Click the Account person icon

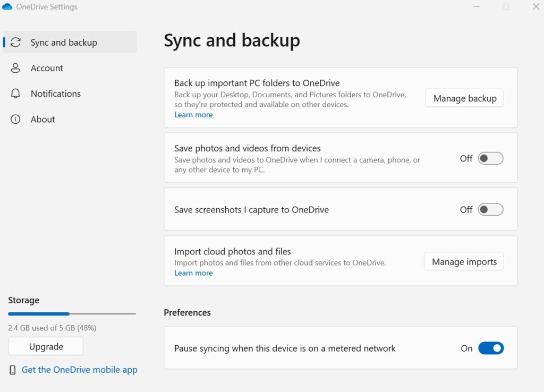(x=15, y=68)
